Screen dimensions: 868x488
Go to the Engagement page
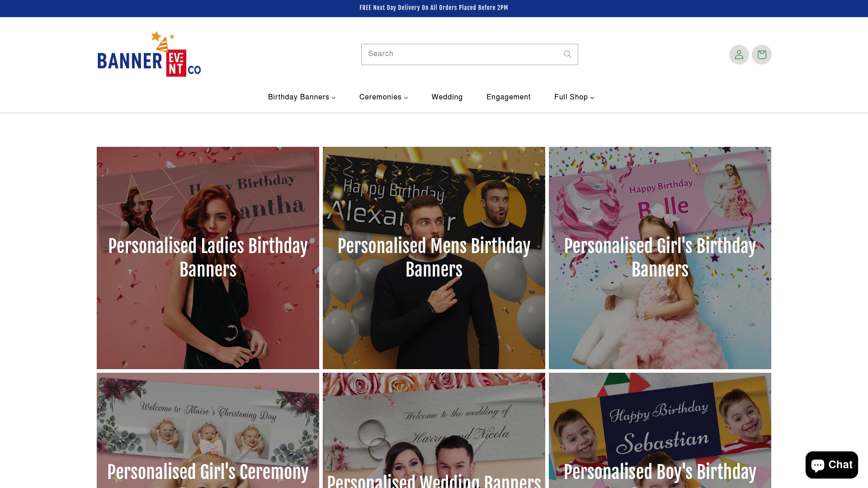point(508,97)
